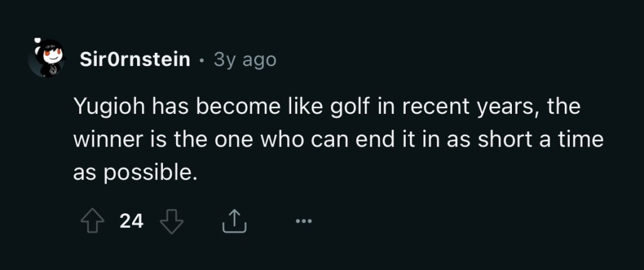Click the dot separator after the username
Screen dimensions: 644x270
pyautogui.click(x=201, y=60)
